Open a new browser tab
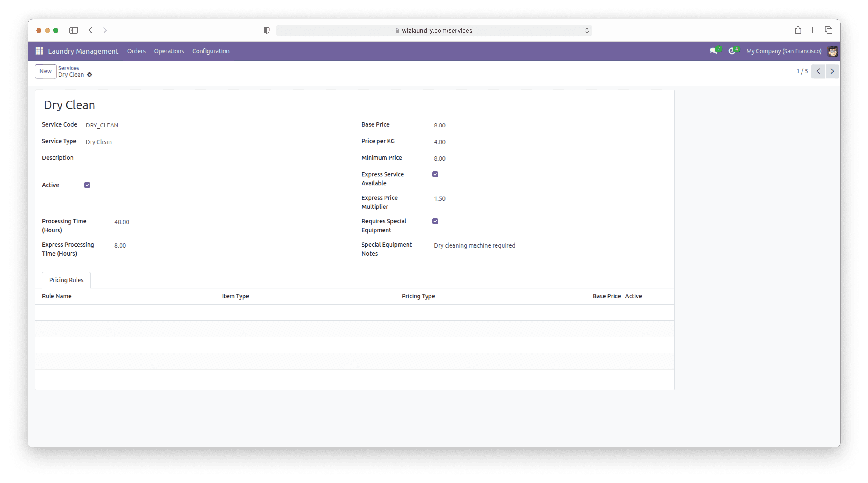Viewport: 868px width, 483px height. point(813,30)
